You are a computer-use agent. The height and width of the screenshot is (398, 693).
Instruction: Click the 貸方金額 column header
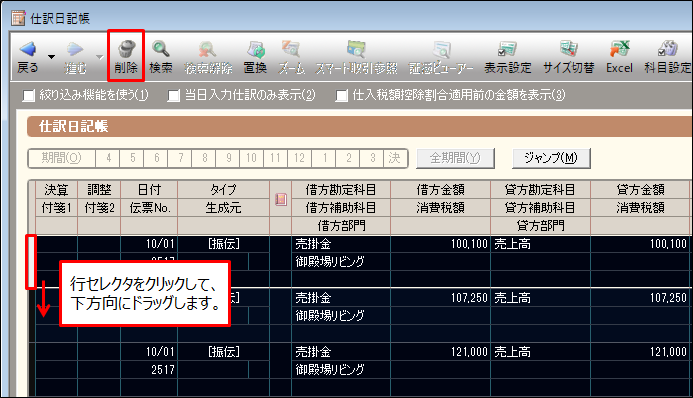[640, 190]
